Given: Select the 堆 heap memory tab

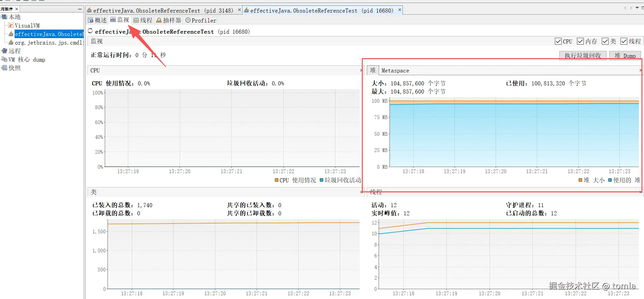Looking at the screenshot, I should click(x=373, y=70).
